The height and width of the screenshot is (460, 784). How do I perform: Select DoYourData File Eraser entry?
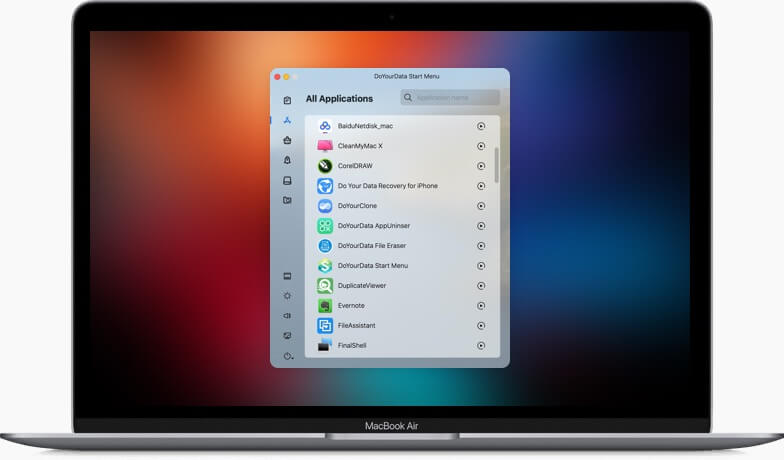point(372,246)
